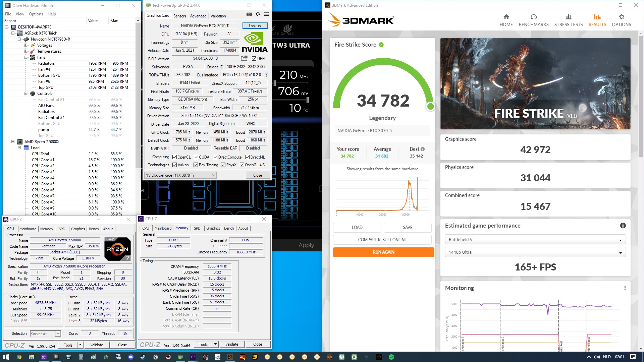Expand the Voltages tree node
The width and height of the screenshot is (644, 362).
click(25, 45)
